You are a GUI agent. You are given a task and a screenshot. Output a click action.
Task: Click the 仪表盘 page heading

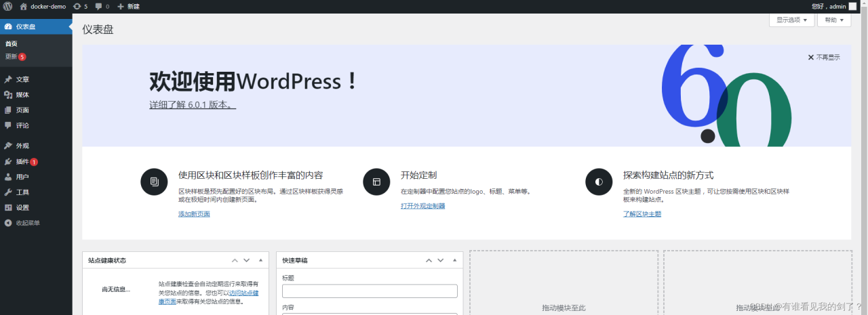coord(98,29)
